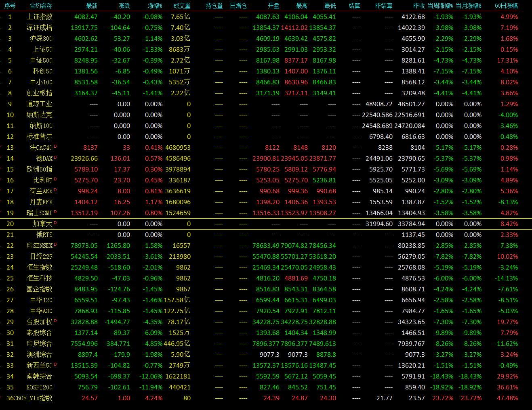This screenshot has height=410, width=532.
Task: Select the -12.06% change cell
Action: (151, 377)
